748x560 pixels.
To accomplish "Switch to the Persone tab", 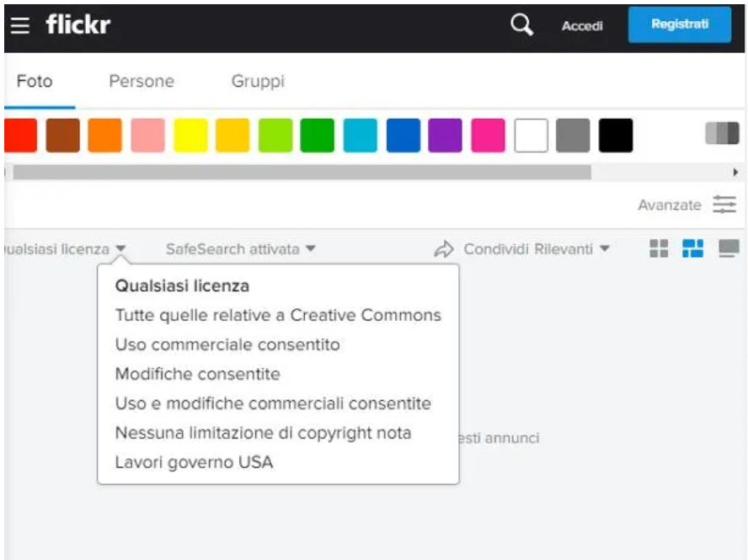I will pos(142,81).
